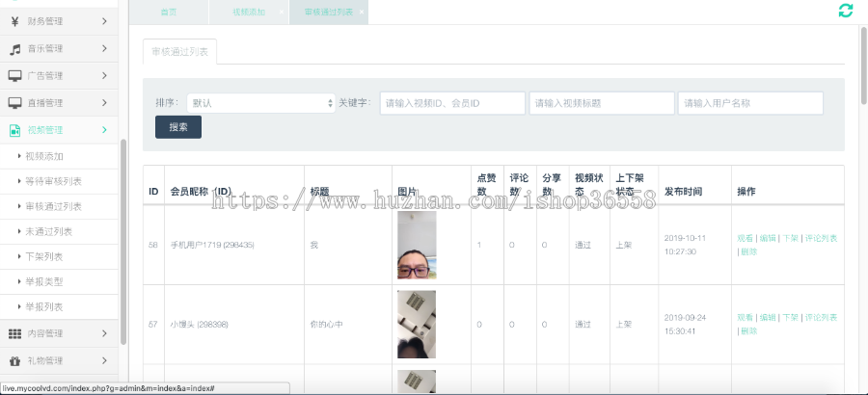
Task: Click 下架 for video ID 58
Action: (x=791, y=238)
